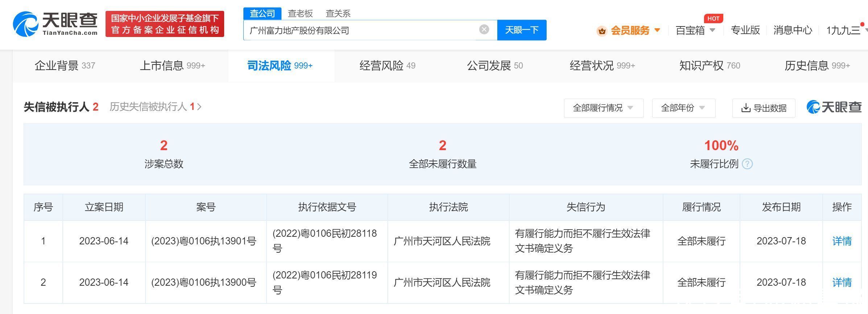Open the 全部年份 filter dropdown
The height and width of the screenshot is (314, 868).
(x=683, y=108)
